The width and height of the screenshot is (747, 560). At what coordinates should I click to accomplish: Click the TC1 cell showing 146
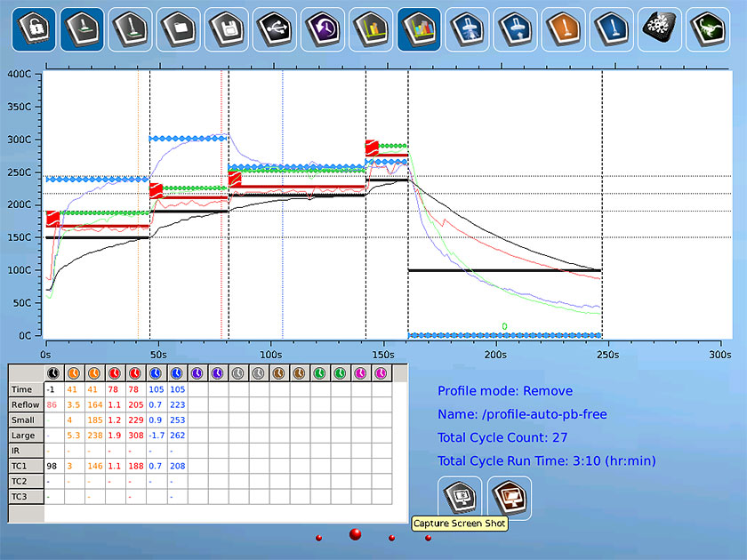click(x=95, y=466)
